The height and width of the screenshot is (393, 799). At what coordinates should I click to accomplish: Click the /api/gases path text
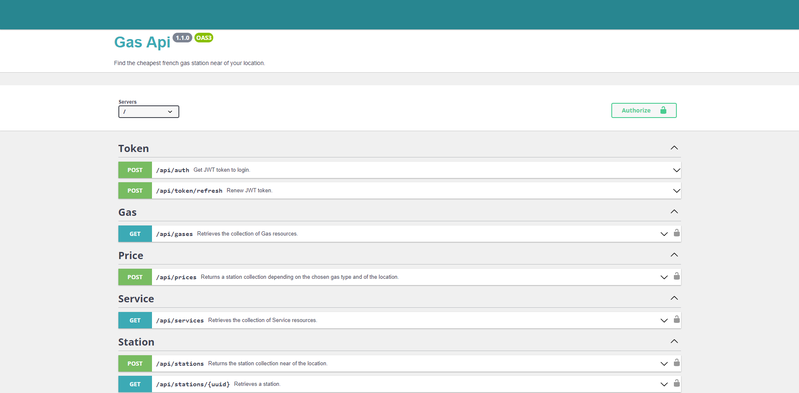pyautogui.click(x=174, y=234)
